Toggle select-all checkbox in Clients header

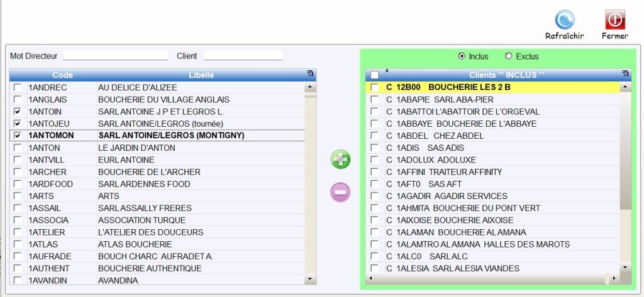click(375, 75)
